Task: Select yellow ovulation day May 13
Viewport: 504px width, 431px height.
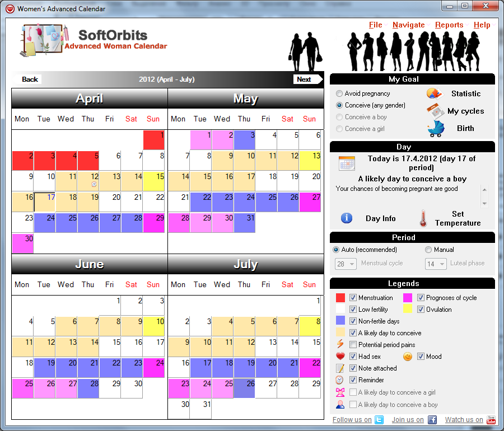Action: (310, 161)
